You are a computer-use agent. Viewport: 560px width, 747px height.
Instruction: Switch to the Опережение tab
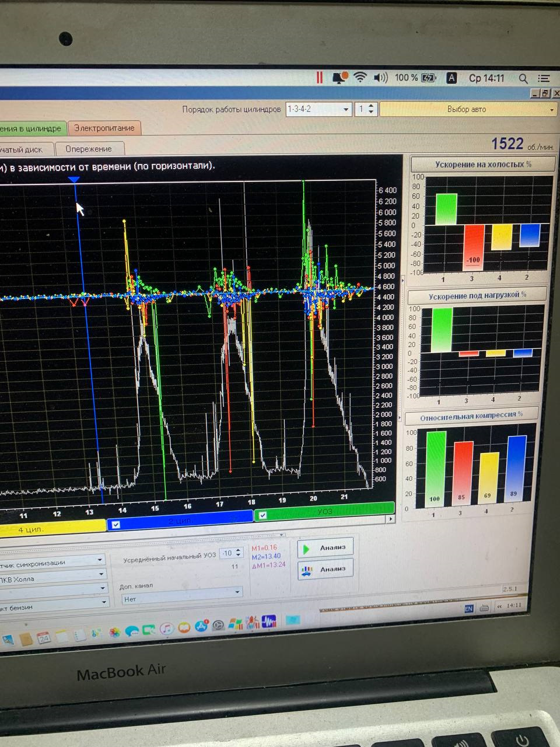[x=89, y=149]
